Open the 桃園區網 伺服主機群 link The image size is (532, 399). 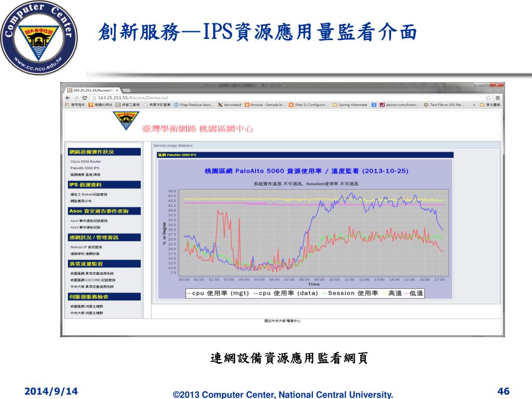point(87,307)
